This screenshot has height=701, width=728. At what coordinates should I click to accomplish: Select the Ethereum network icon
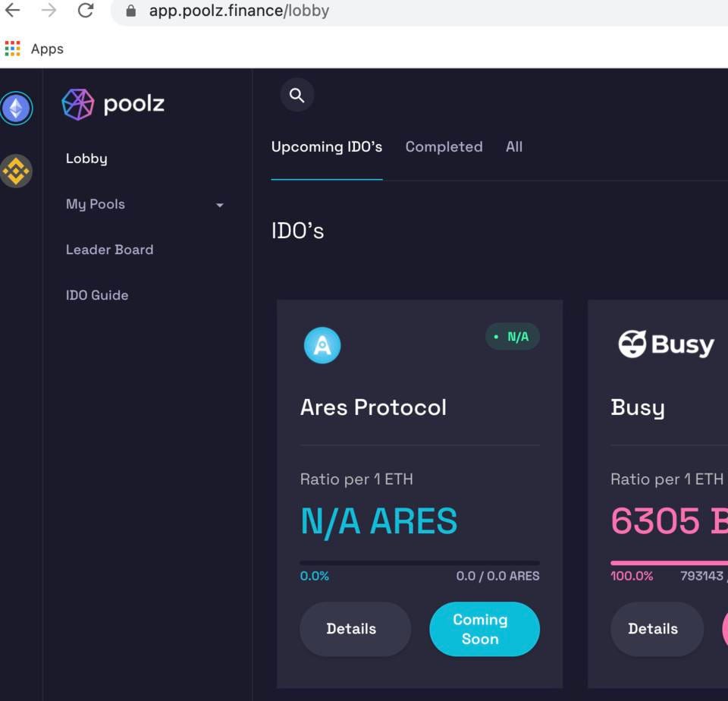(16, 108)
